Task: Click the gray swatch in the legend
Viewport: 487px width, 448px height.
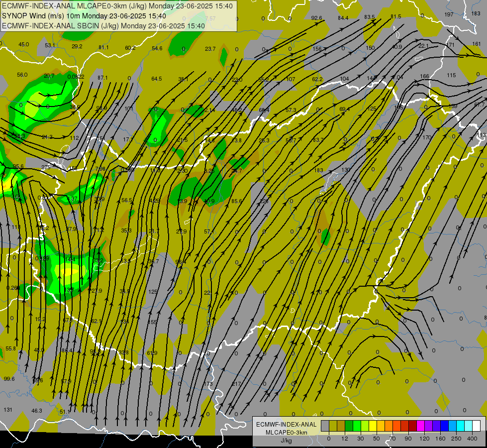Action: tap(325, 426)
